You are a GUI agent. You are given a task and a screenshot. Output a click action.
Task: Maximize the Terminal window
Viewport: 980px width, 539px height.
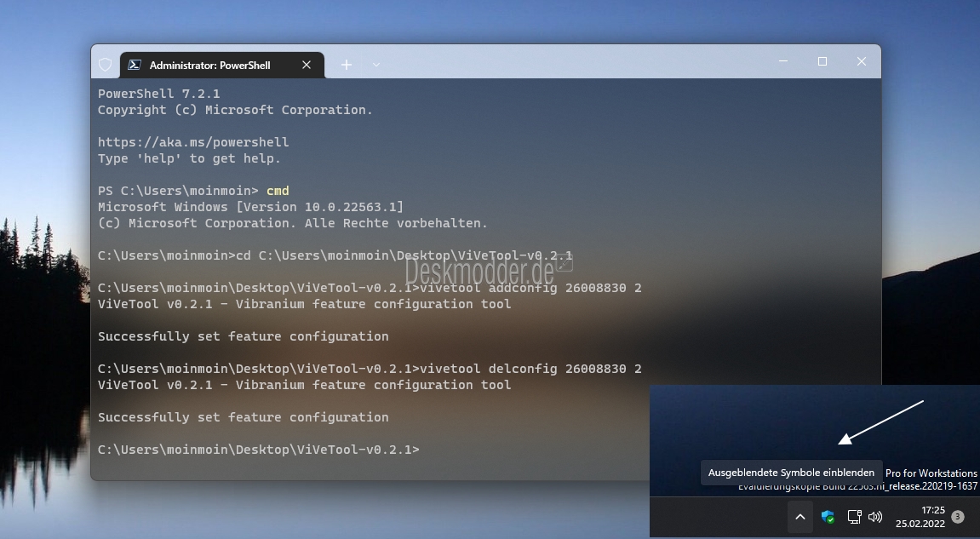(x=822, y=61)
